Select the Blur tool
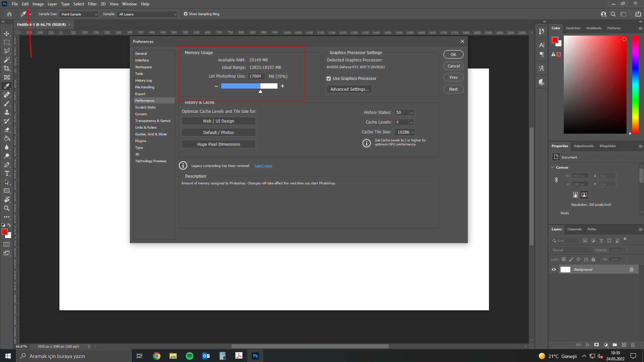This screenshot has width=644, height=362. (7, 147)
